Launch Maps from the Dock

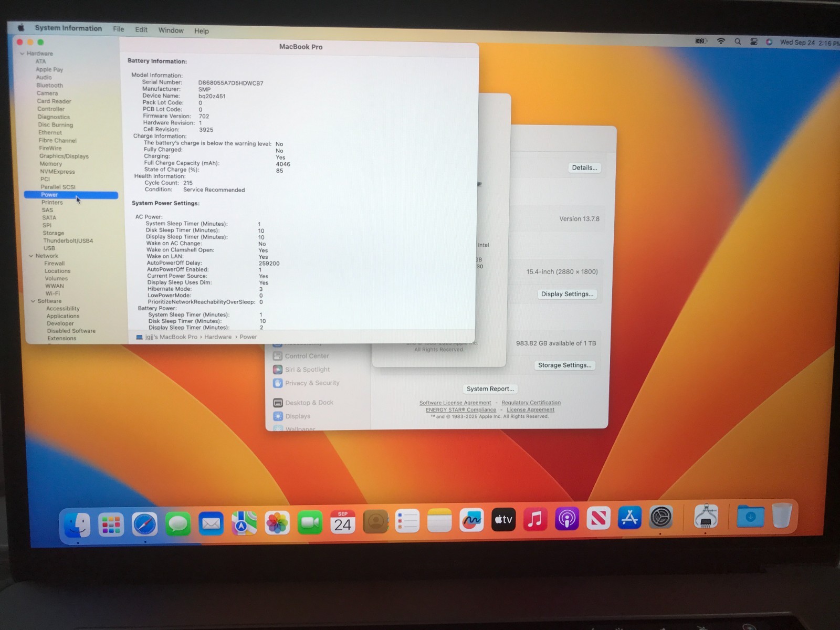click(x=244, y=523)
